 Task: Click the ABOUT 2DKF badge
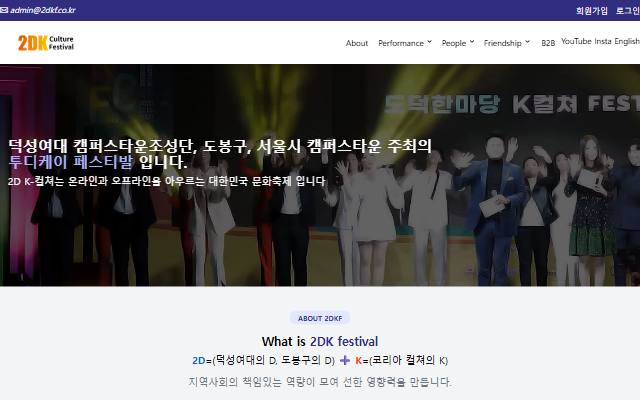[320, 318]
